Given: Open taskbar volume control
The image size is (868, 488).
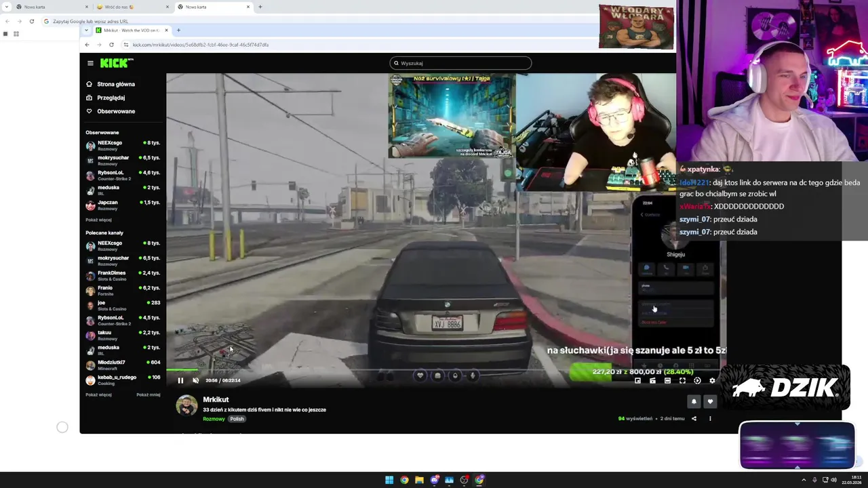Looking at the screenshot, I should click(833, 480).
